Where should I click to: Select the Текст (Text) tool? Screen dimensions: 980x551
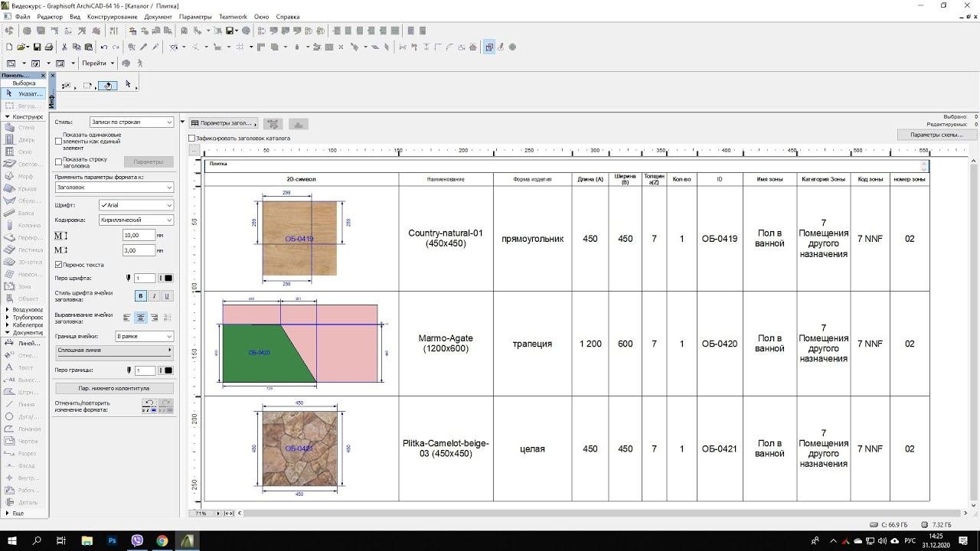pyautogui.click(x=24, y=368)
